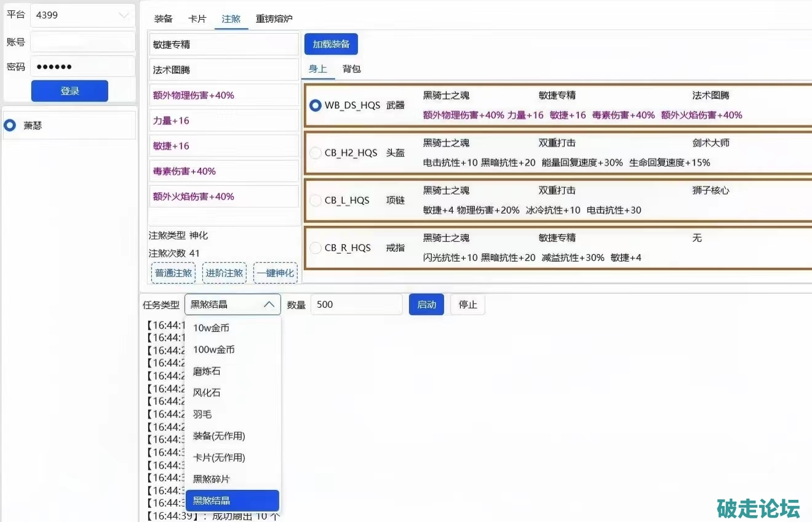
Task: Switch to the 背包 backpack tab
Action: 351,69
